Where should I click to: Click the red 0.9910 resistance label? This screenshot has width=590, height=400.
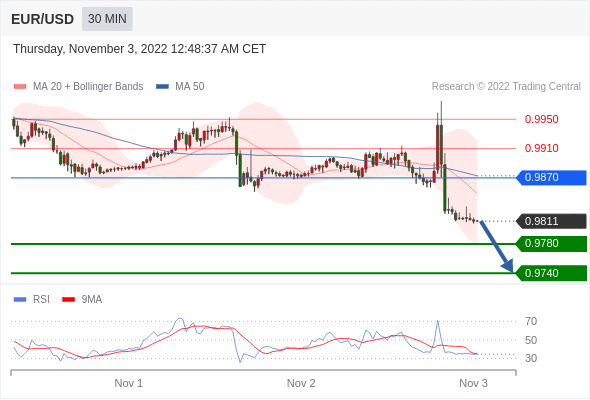(x=541, y=148)
